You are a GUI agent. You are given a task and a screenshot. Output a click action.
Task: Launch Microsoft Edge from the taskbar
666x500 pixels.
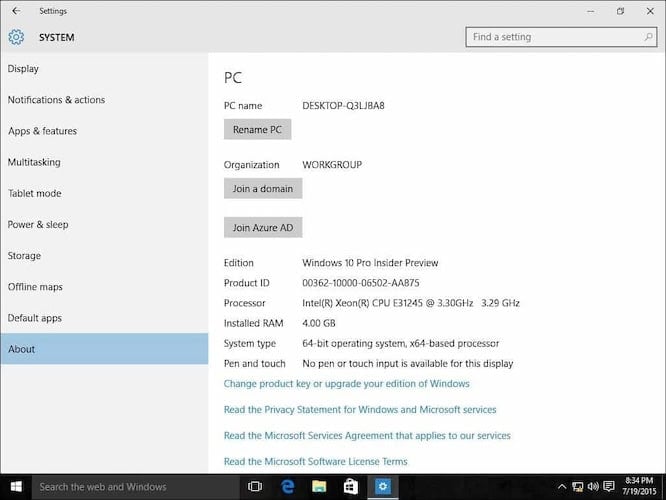[x=288, y=486]
